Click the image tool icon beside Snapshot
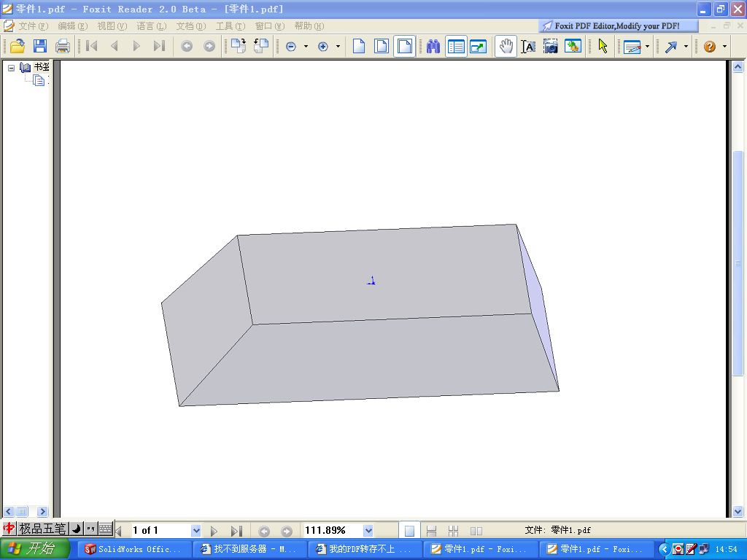 tap(573, 46)
